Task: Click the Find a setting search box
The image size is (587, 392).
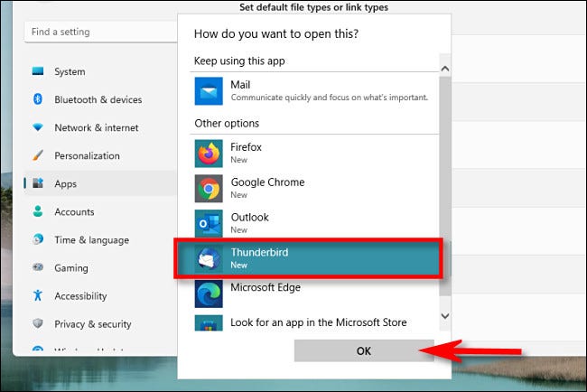Action: pyautogui.click(x=99, y=32)
